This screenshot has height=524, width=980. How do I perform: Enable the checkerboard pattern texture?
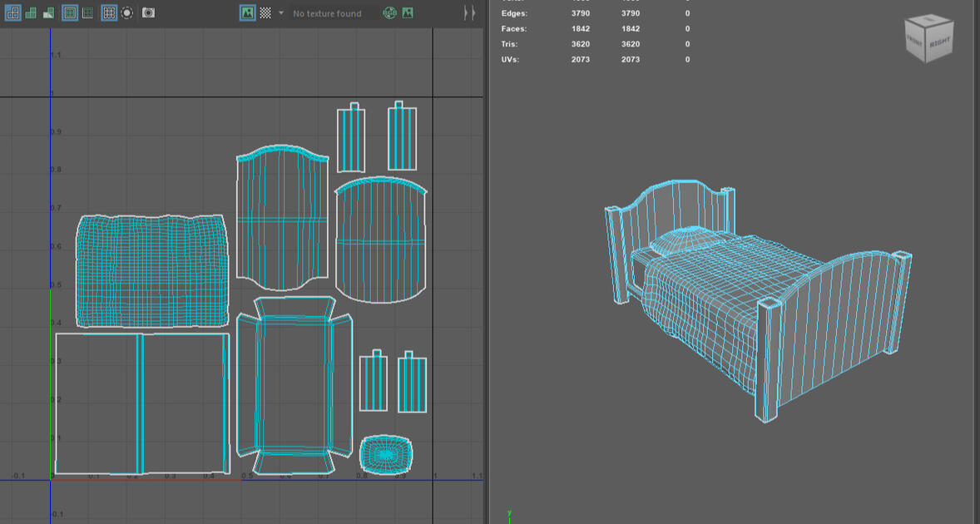265,13
